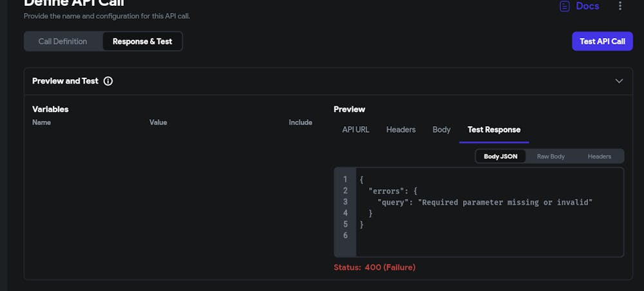Collapse the Preview and Test section chevron
644x291 pixels.
pyautogui.click(x=619, y=81)
